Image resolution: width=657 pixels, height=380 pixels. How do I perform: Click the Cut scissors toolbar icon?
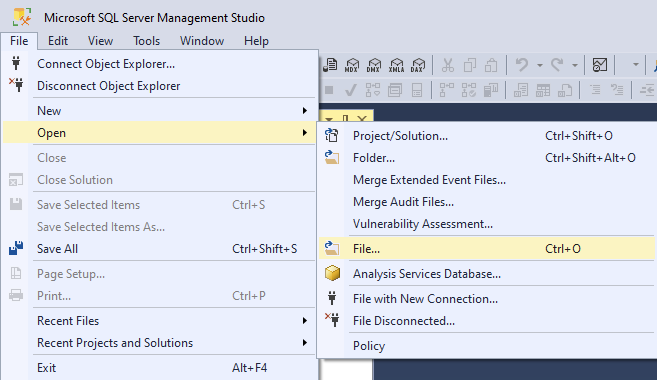(447, 65)
